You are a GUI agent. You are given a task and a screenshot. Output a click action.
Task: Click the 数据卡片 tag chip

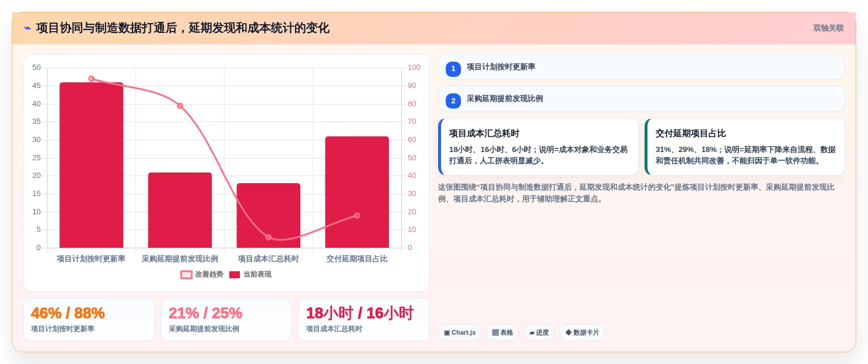tap(582, 332)
